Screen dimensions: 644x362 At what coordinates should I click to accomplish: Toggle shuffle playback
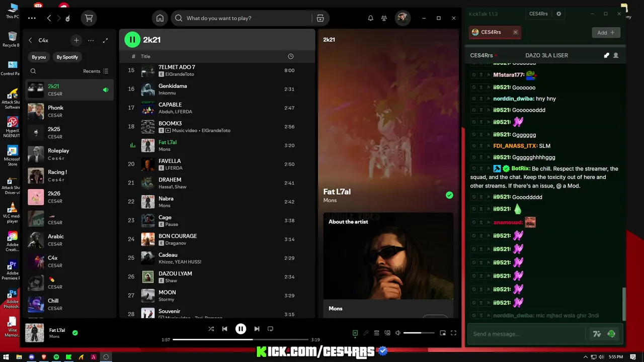[211, 329]
